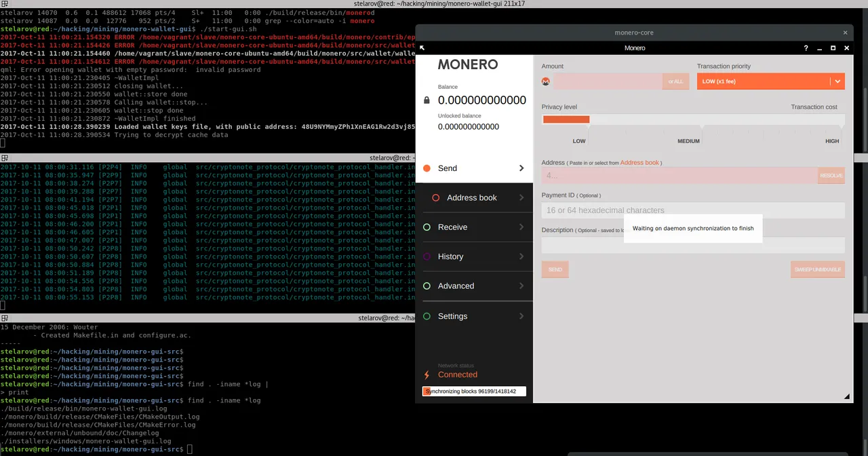Maximize the Monero window

point(833,48)
